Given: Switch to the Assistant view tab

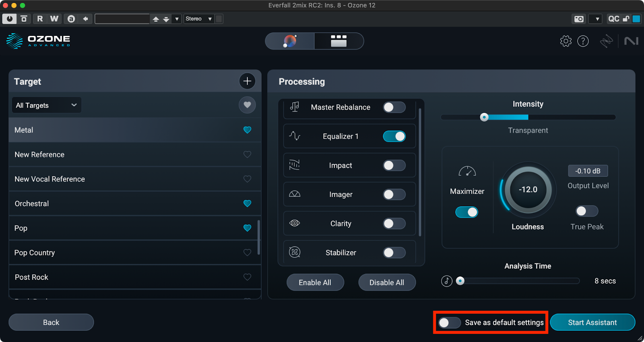Looking at the screenshot, I should (x=290, y=41).
